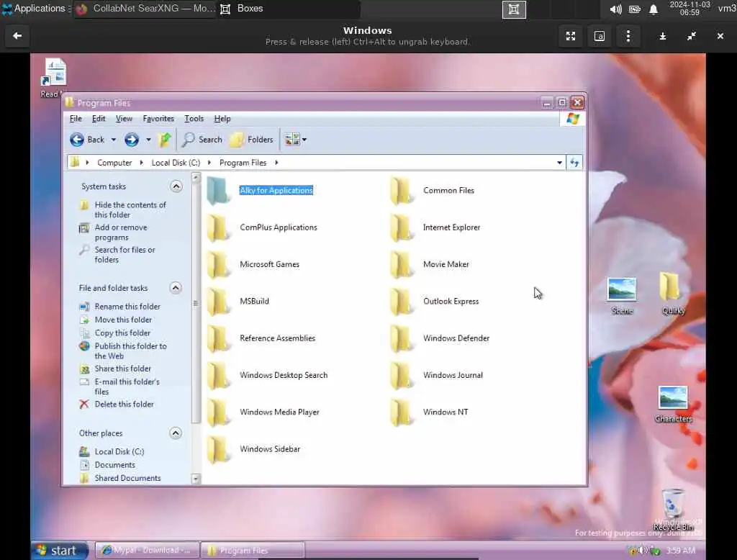Open the Windows start button
Viewport: 737px width, 560px height.
(x=60, y=550)
